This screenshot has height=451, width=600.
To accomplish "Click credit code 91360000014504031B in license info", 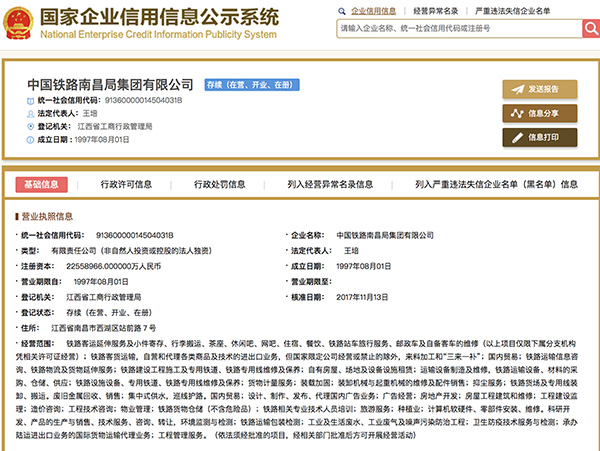I will (135, 235).
